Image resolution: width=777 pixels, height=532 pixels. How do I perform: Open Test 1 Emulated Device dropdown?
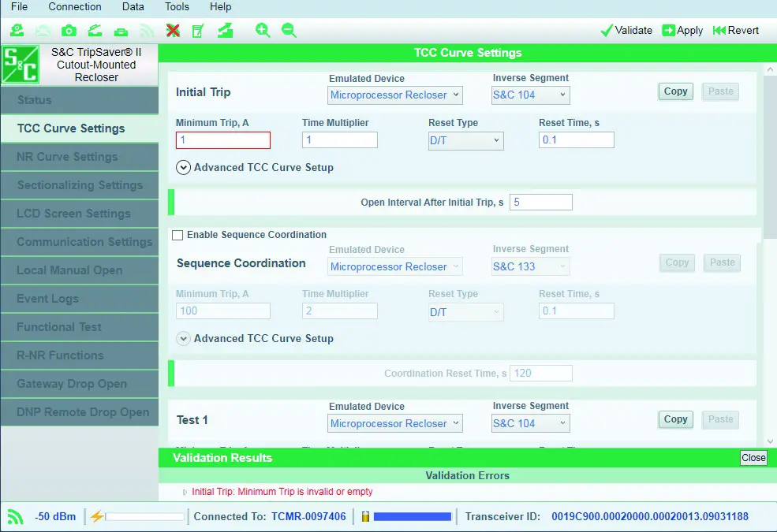pyautogui.click(x=395, y=423)
